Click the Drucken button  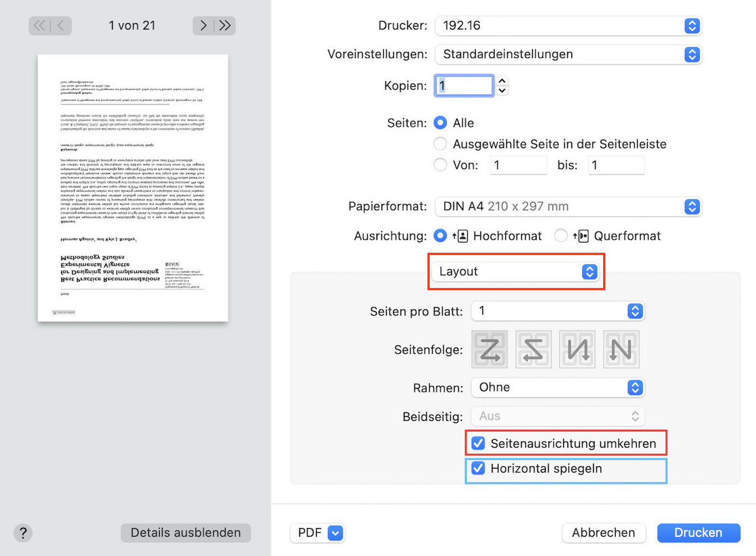click(x=699, y=533)
